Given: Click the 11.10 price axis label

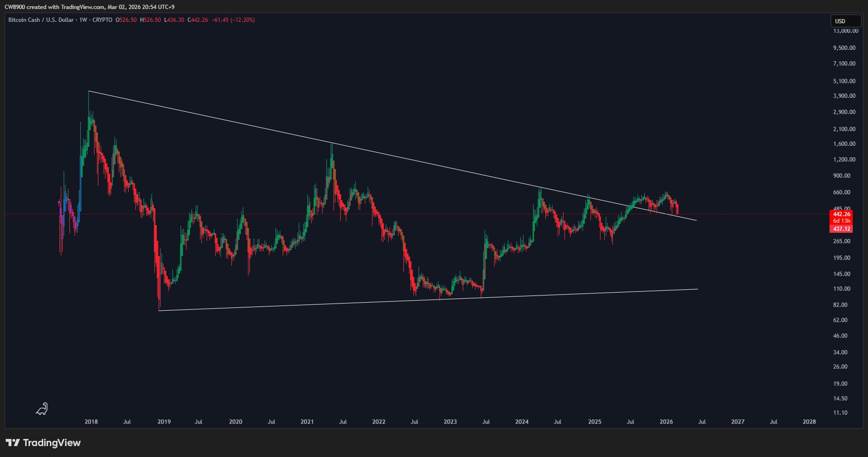Looking at the screenshot, I should (x=840, y=413).
